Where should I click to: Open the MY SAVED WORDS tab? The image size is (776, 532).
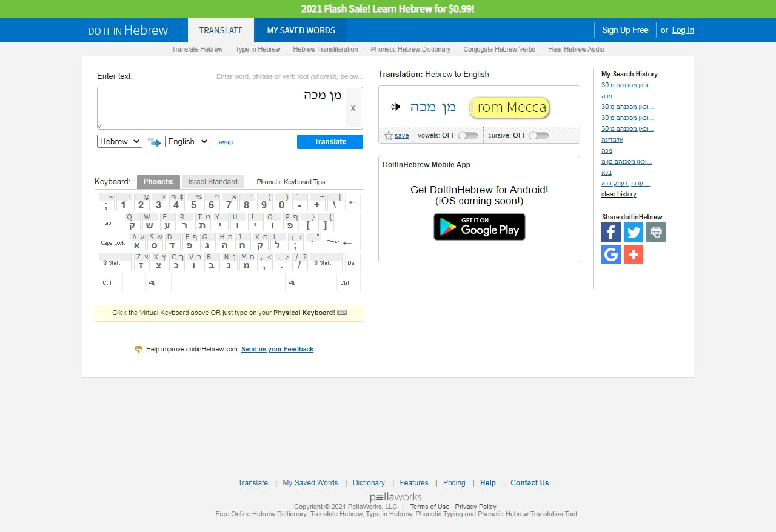[x=301, y=30]
